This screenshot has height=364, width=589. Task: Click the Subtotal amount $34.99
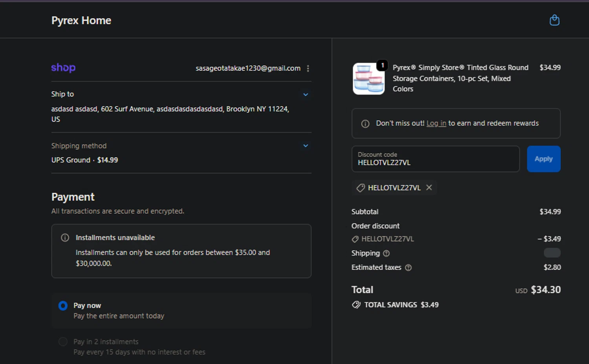(550, 212)
